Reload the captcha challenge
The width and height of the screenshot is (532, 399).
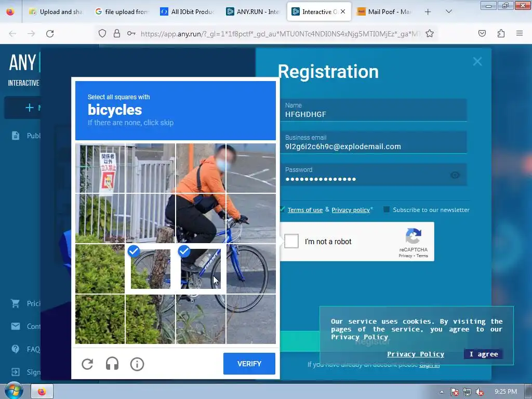87,364
